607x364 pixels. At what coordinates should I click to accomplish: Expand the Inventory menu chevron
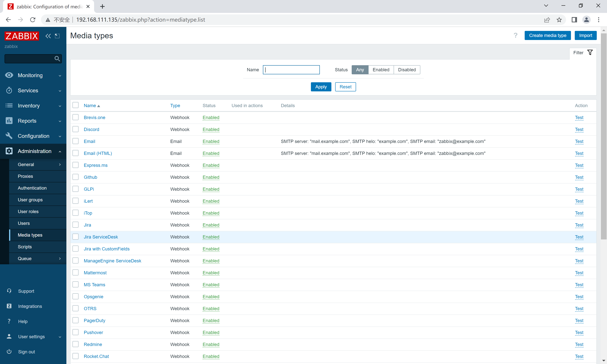(60, 106)
